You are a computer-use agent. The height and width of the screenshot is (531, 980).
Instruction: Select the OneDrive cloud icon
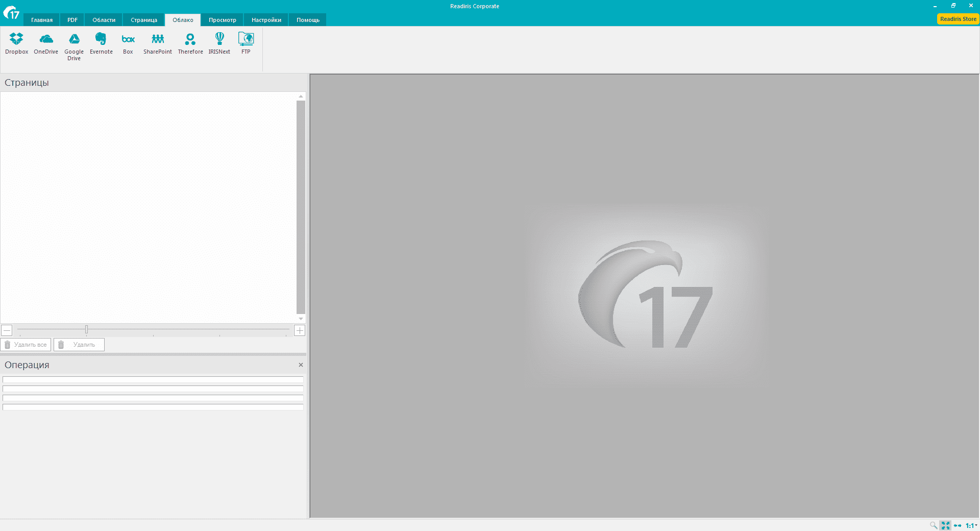(46, 43)
